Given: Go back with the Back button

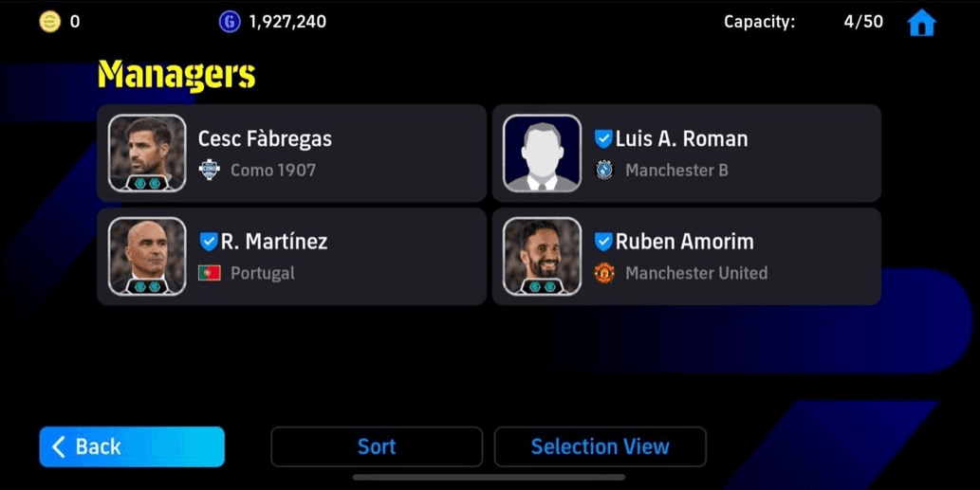Looking at the screenshot, I should tap(132, 447).
